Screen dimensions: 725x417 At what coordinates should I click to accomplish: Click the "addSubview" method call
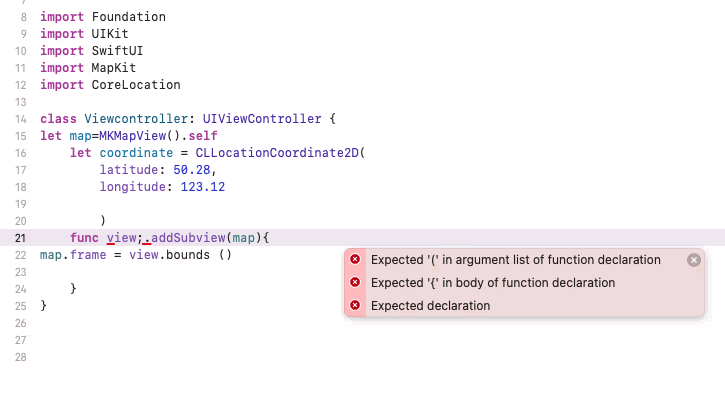click(186, 238)
